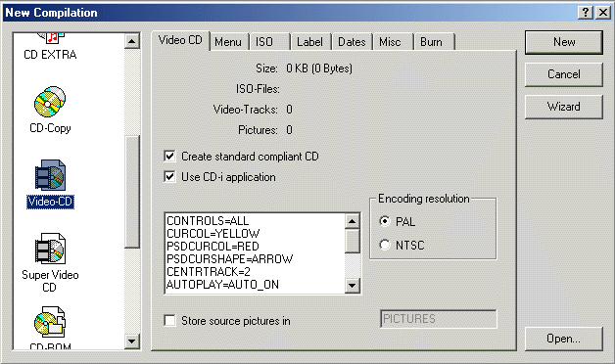Pick the Super Video CD icon
This screenshot has width=615, height=364.
(x=50, y=249)
